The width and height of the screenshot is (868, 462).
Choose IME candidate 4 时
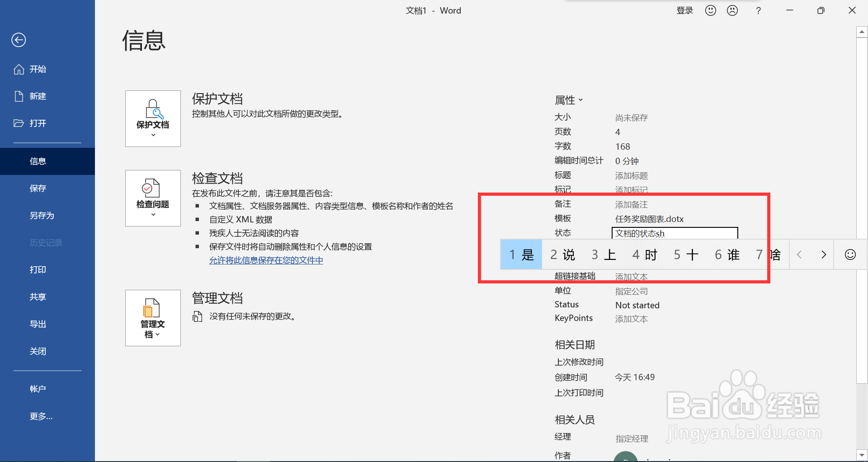[645, 255]
